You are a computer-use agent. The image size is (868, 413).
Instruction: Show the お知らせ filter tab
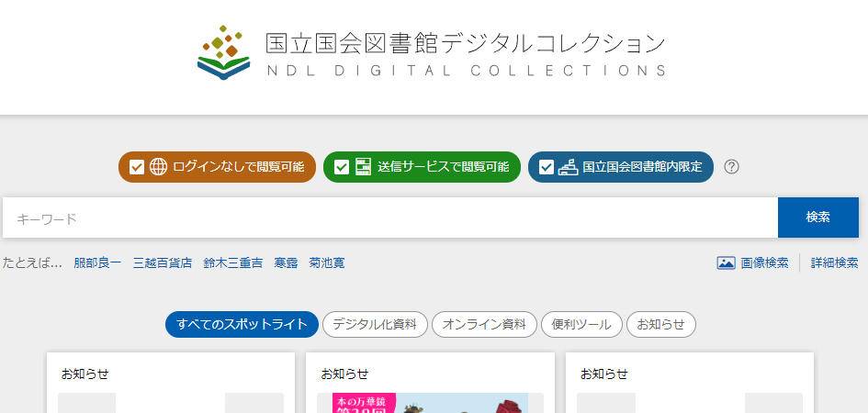[661, 325]
